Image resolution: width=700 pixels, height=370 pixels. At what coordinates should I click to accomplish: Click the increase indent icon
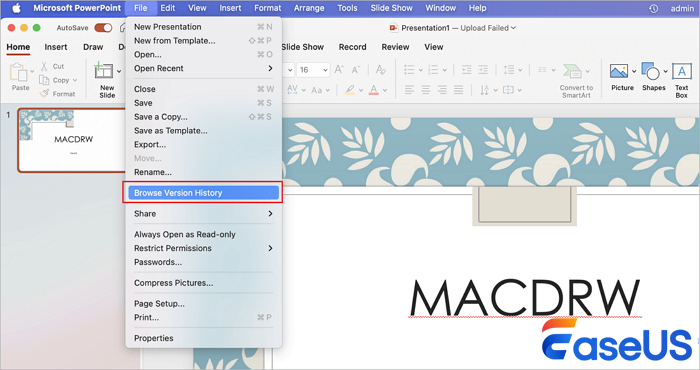483,70
